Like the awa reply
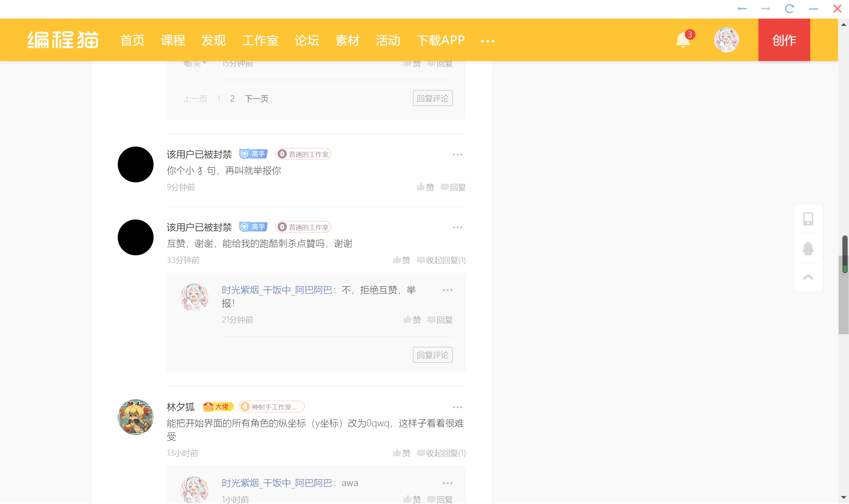Viewport: 849px width, 504px height. [412, 499]
